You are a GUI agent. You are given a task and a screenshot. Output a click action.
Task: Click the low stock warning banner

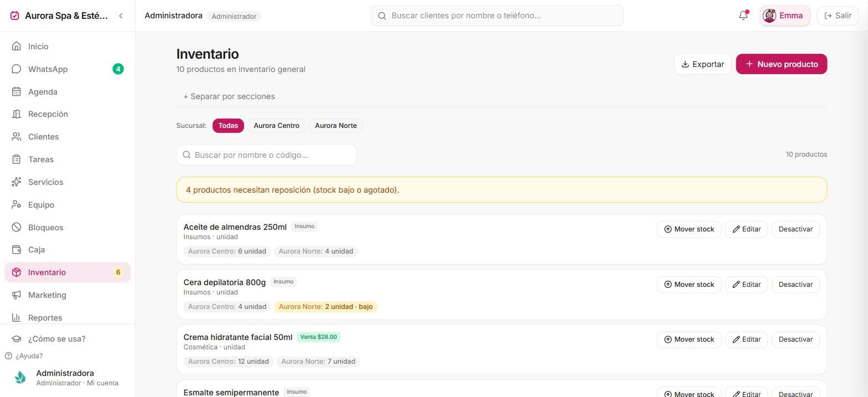coord(502,190)
